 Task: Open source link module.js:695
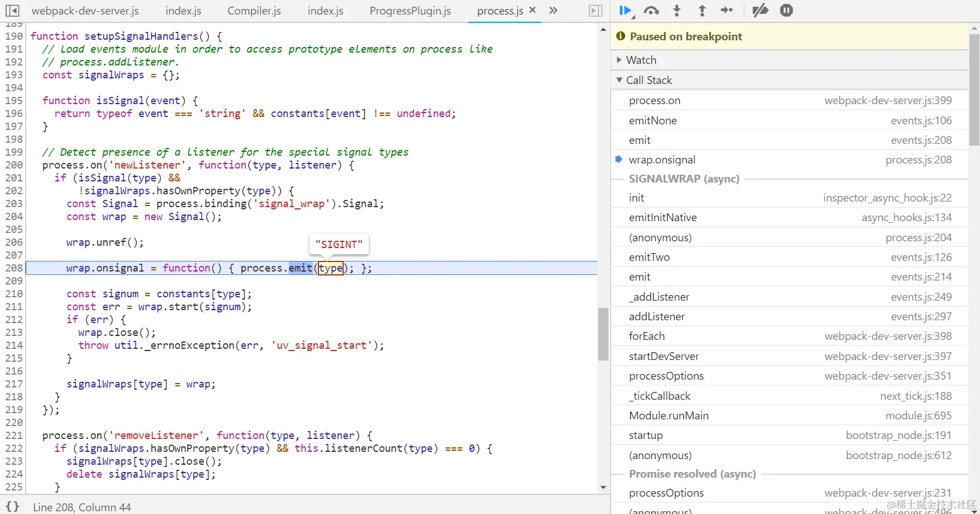coord(918,415)
